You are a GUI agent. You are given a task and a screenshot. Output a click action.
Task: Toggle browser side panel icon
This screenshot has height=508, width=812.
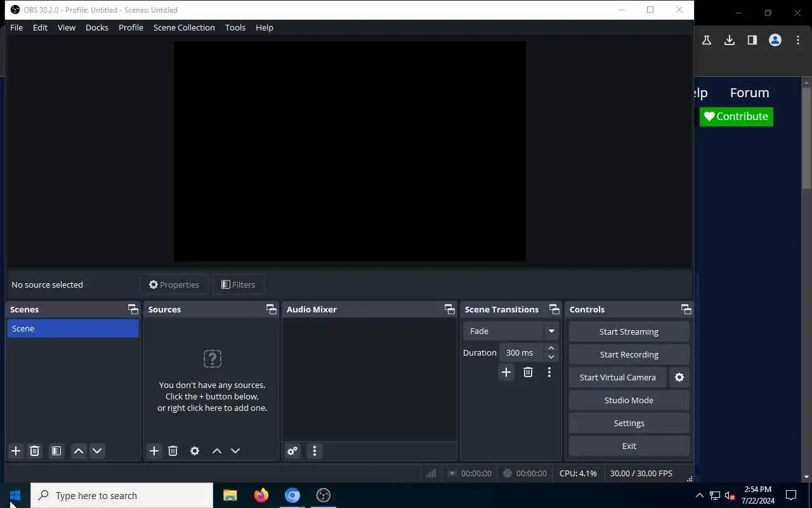(x=752, y=40)
